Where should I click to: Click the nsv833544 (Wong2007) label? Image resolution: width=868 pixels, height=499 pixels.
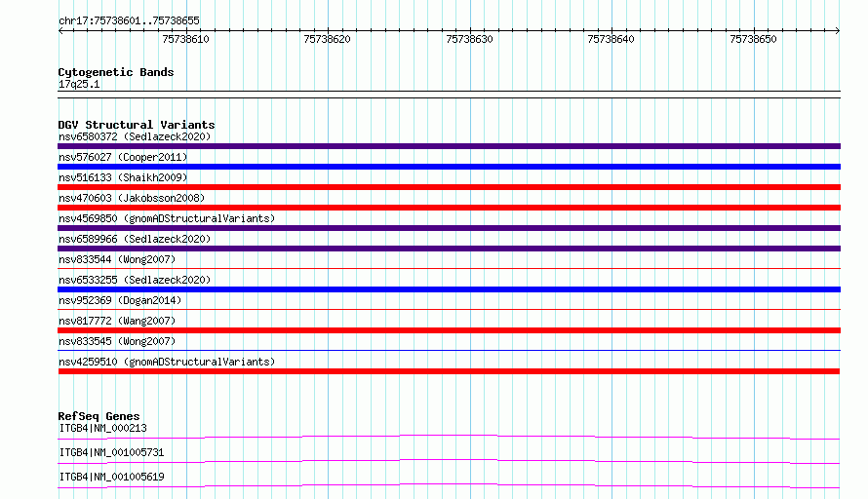117,259
